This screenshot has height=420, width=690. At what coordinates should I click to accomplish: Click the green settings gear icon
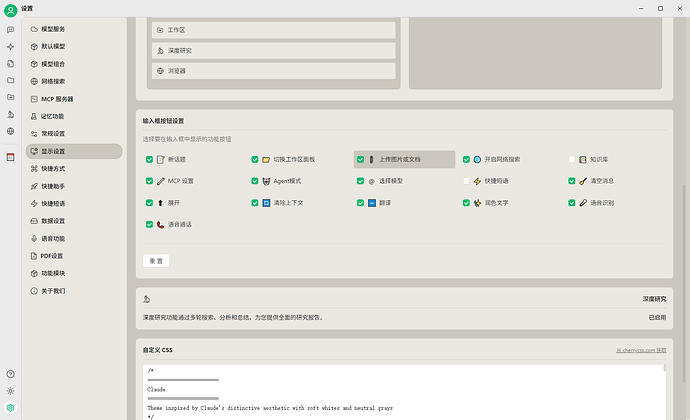[11, 408]
